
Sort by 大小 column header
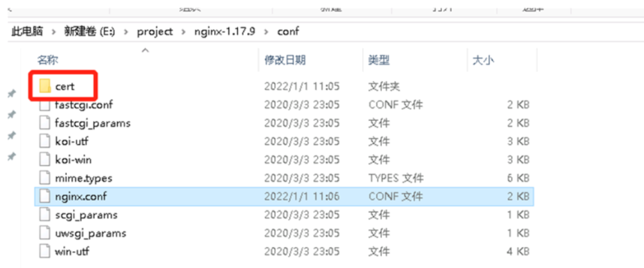tap(483, 61)
